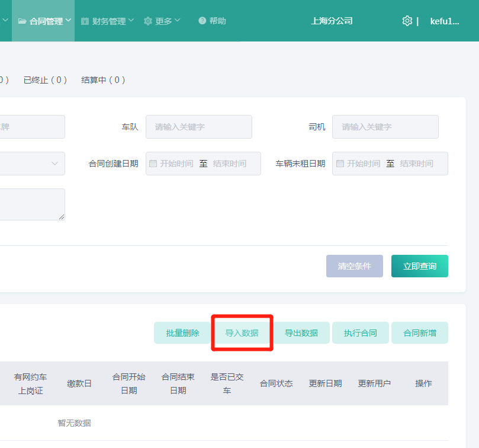Type in the 车队 keyword field
Viewport: 479px width, 448px height.
[198, 127]
